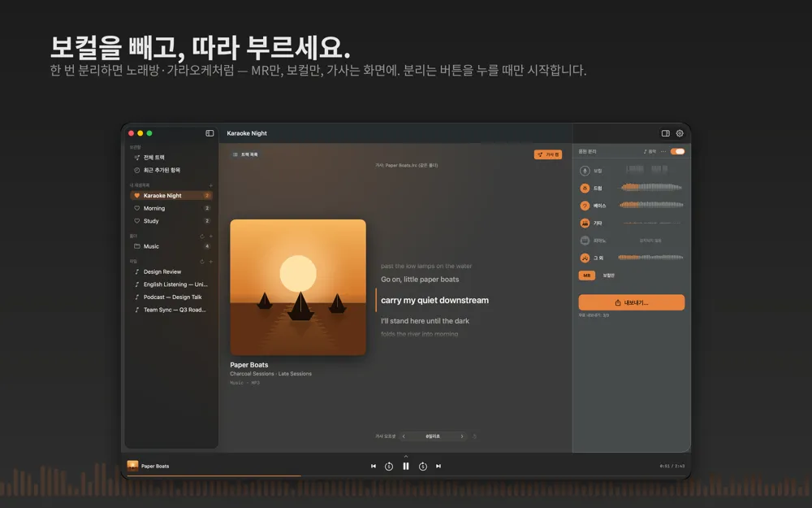812x508 pixels.
Task: Toggle the bass stem icon
Action: 585,206
